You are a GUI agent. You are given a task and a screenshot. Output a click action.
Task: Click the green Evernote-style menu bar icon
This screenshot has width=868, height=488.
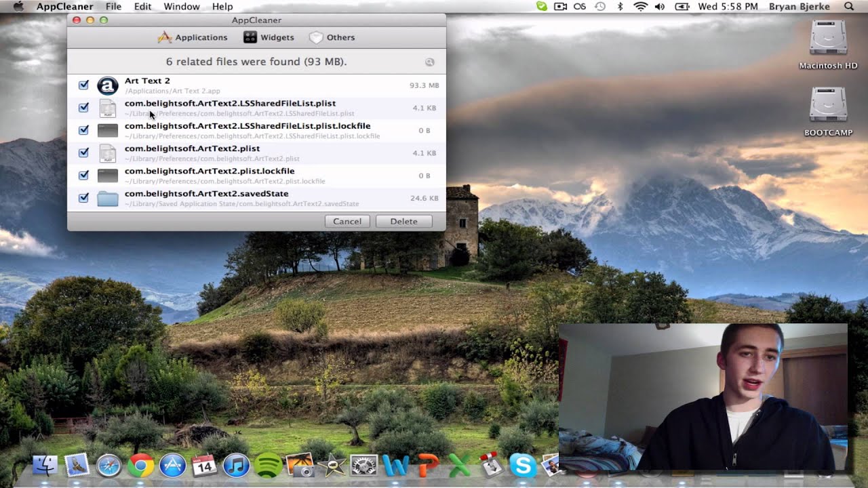541,6
